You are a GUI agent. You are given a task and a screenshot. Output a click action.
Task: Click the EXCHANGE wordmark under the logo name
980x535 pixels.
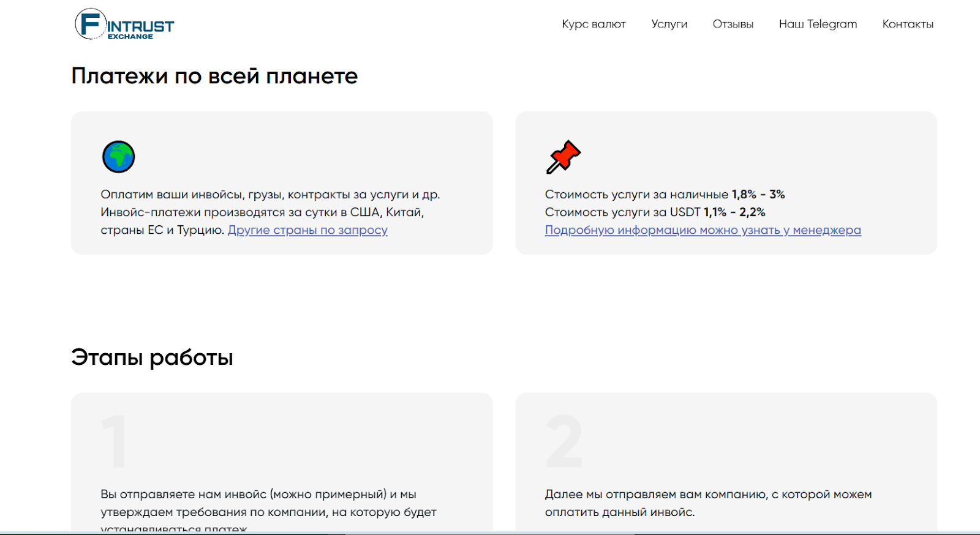130,37
